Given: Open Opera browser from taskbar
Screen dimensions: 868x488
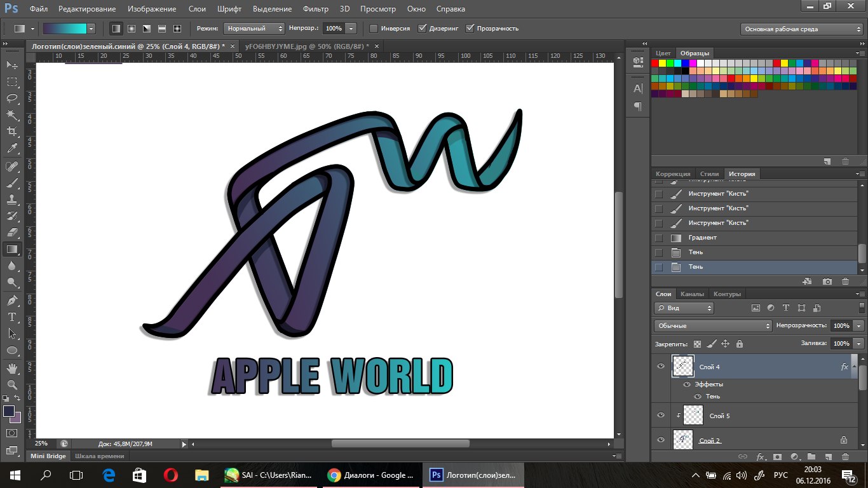Looking at the screenshot, I should pos(170,475).
